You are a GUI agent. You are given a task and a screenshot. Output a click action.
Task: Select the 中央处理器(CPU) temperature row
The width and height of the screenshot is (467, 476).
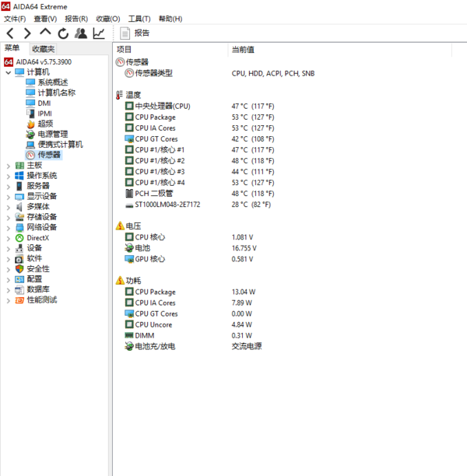tap(199, 107)
